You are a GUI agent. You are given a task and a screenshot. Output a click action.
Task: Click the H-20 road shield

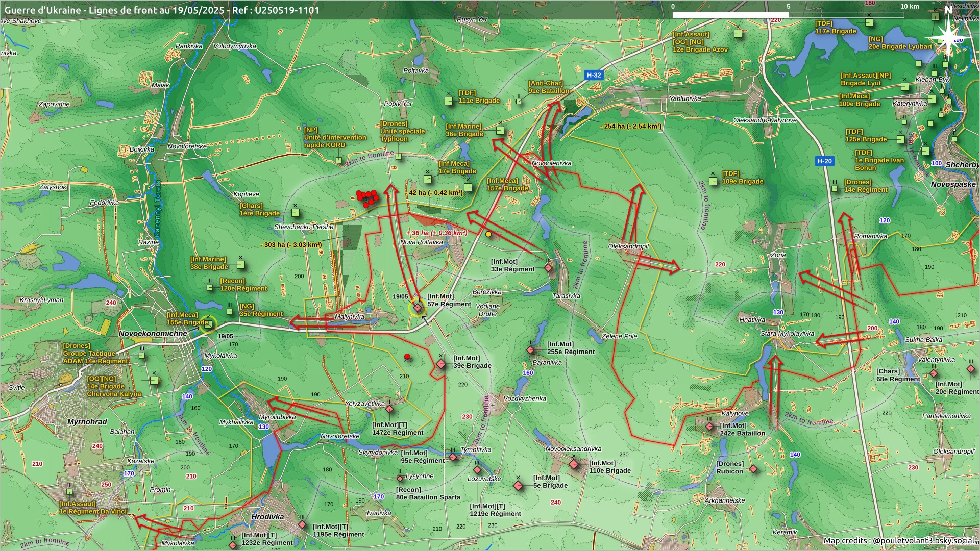[825, 161]
